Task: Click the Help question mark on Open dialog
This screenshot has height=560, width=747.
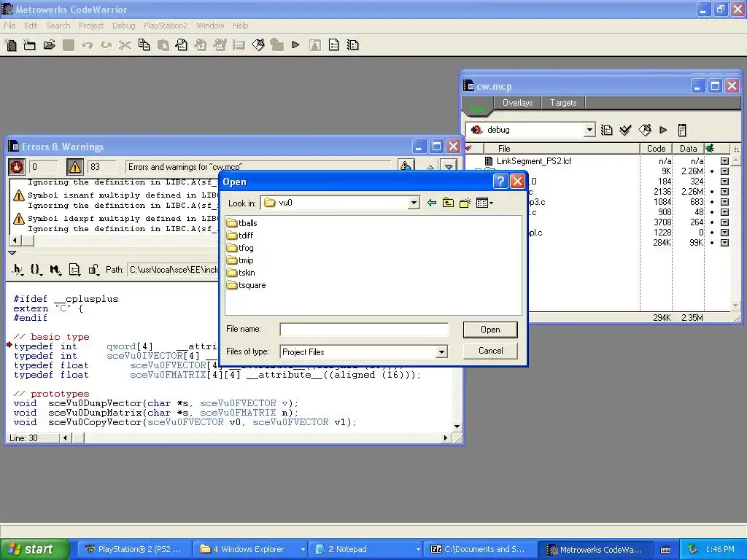Action: (x=500, y=182)
